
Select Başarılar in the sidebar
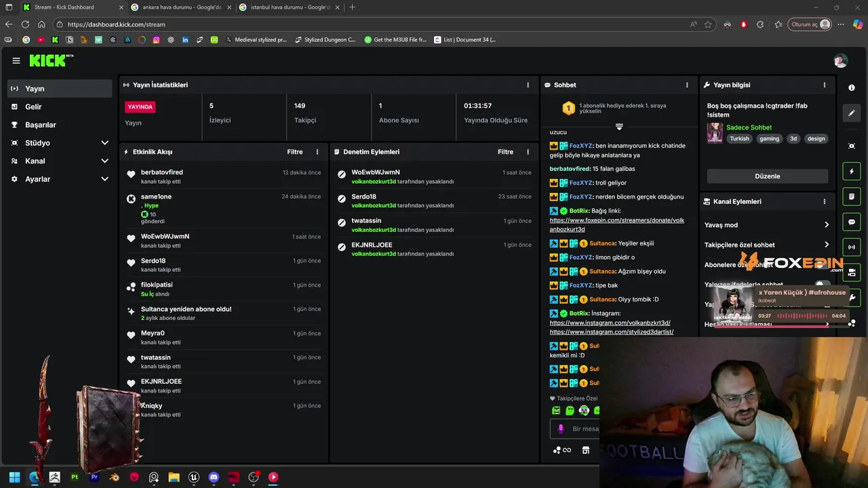[x=60, y=125]
